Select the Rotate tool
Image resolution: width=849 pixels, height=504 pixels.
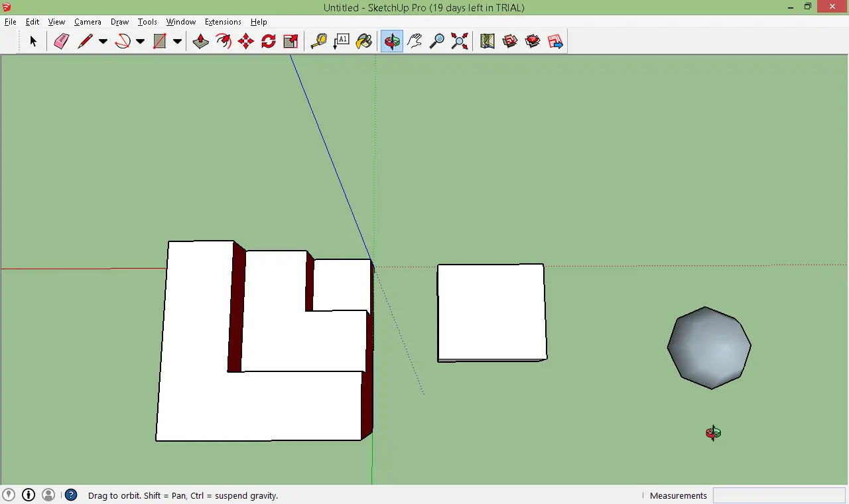[268, 41]
